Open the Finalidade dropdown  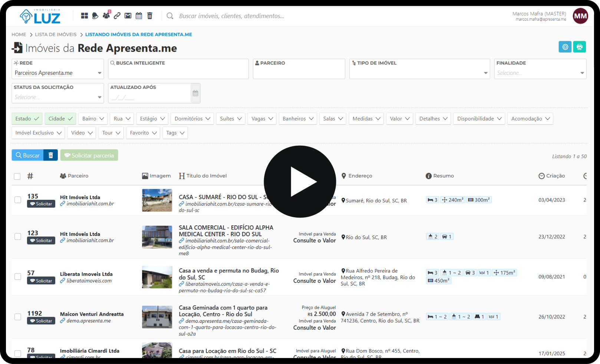(x=540, y=73)
